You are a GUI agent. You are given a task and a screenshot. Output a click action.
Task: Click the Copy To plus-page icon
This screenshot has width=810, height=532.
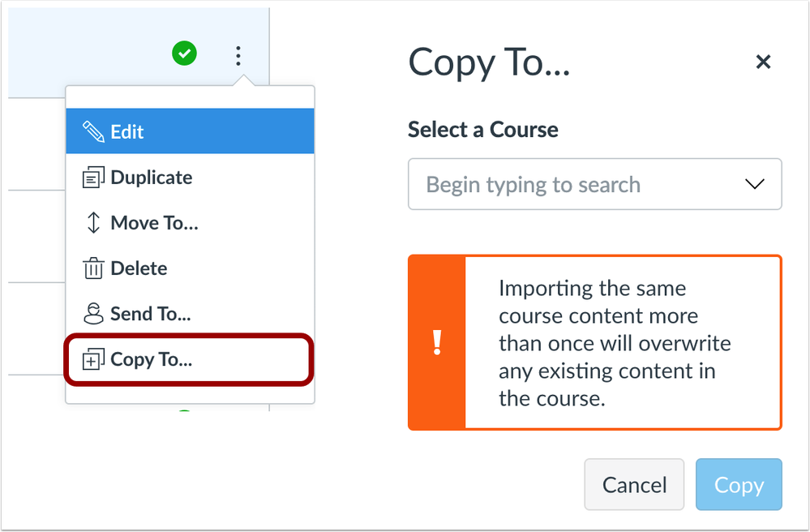point(93,359)
